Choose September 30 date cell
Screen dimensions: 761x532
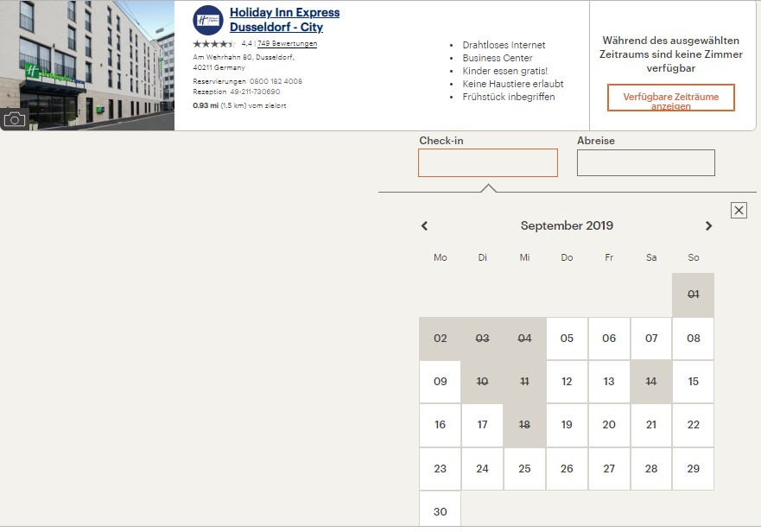[x=441, y=511]
